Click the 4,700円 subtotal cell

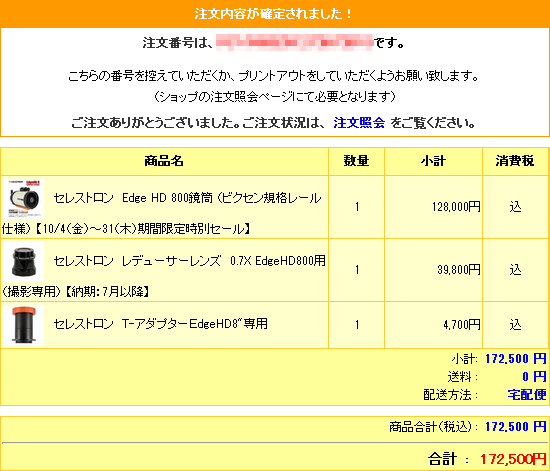(x=434, y=325)
